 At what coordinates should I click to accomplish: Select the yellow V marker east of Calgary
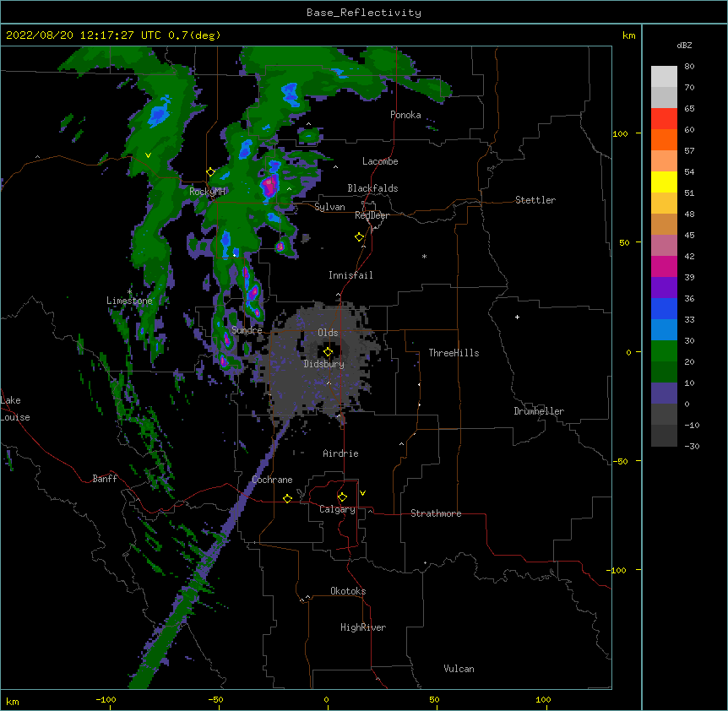(362, 493)
